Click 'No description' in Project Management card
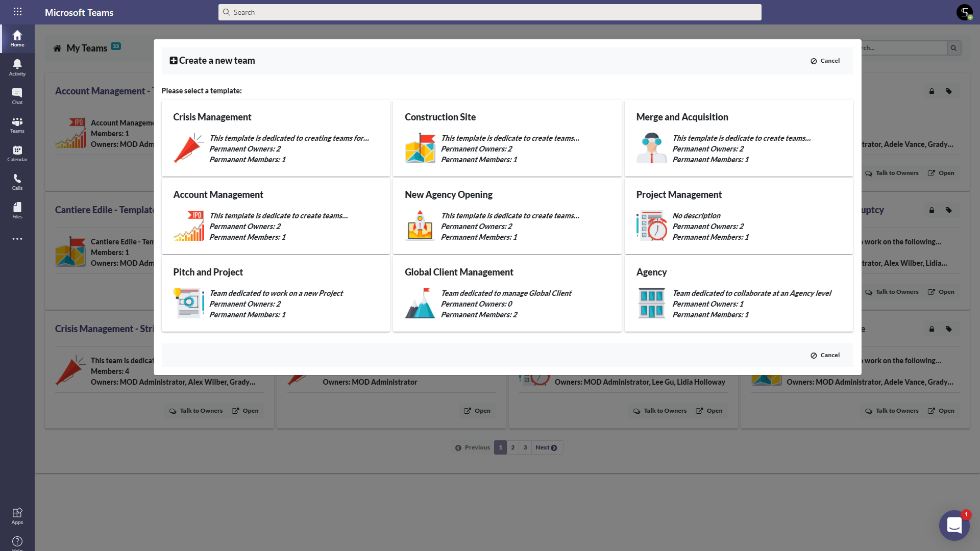The image size is (980, 551). [x=696, y=216]
